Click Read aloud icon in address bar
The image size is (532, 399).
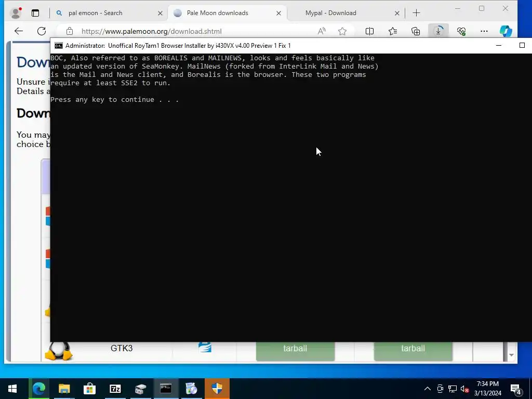[x=322, y=31]
